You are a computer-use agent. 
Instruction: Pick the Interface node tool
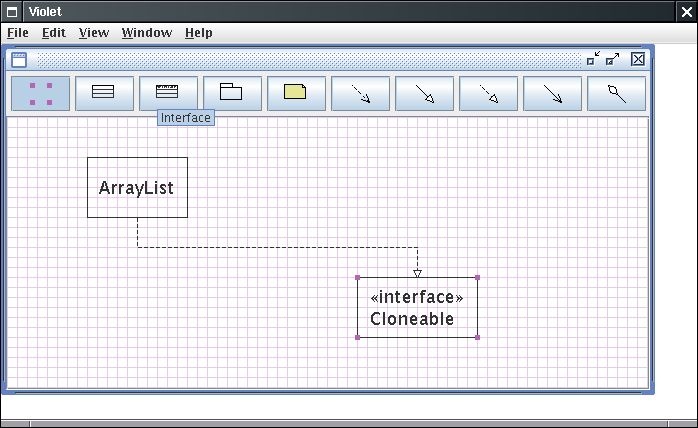pyautogui.click(x=168, y=94)
